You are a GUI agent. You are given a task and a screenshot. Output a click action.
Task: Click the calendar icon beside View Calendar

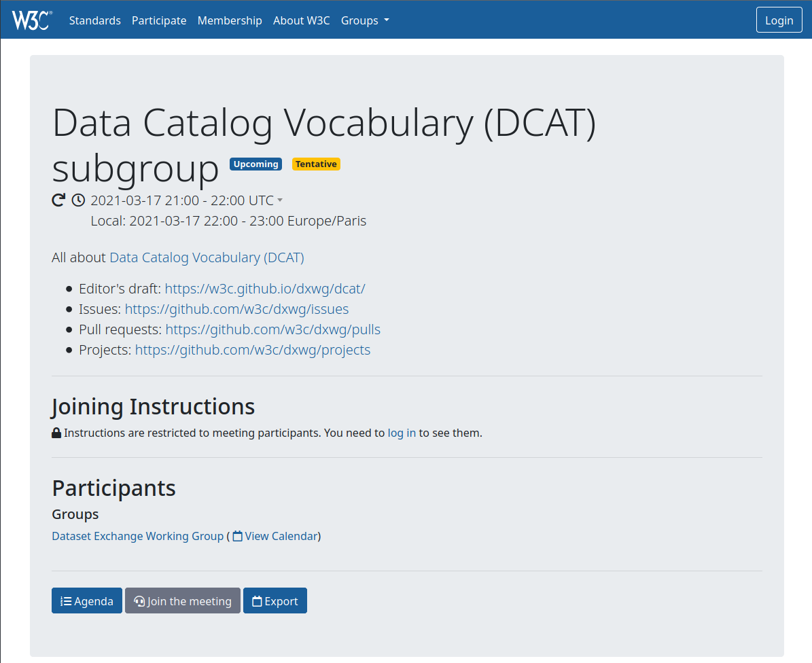(x=237, y=537)
